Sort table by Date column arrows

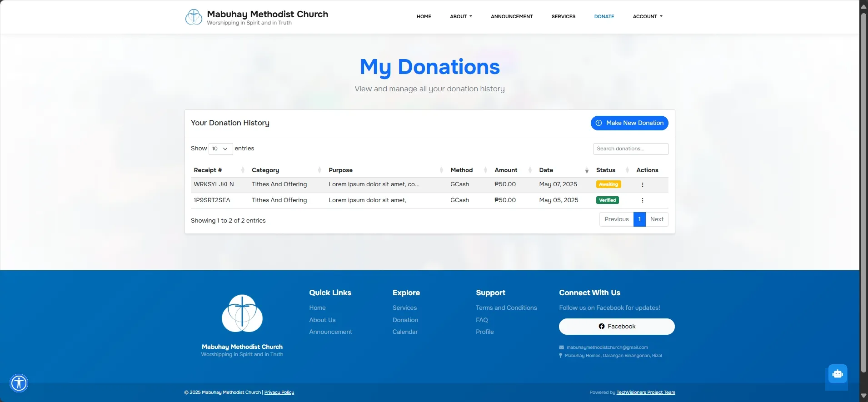[x=587, y=170]
